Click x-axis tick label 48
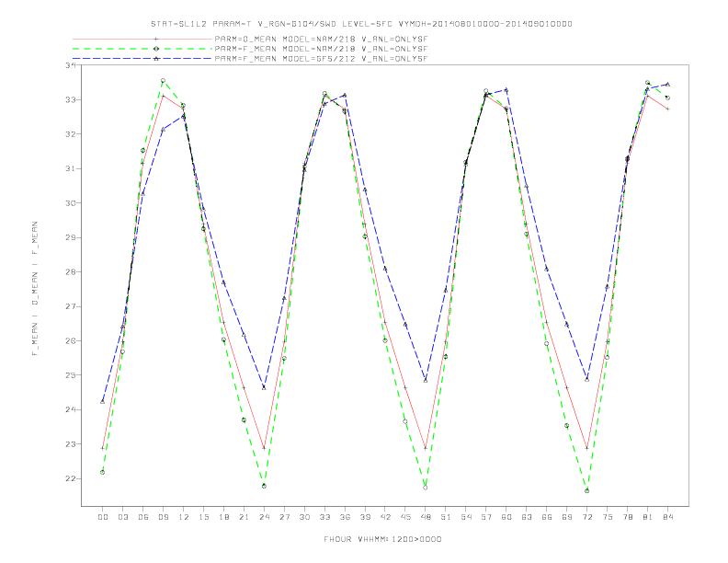The image size is (728, 563). [x=426, y=517]
